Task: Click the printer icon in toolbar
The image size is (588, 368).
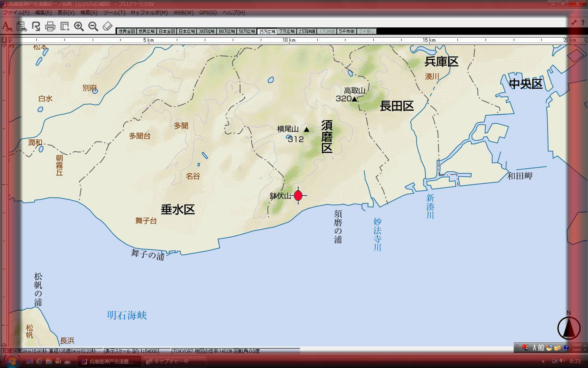Action: 50,27
